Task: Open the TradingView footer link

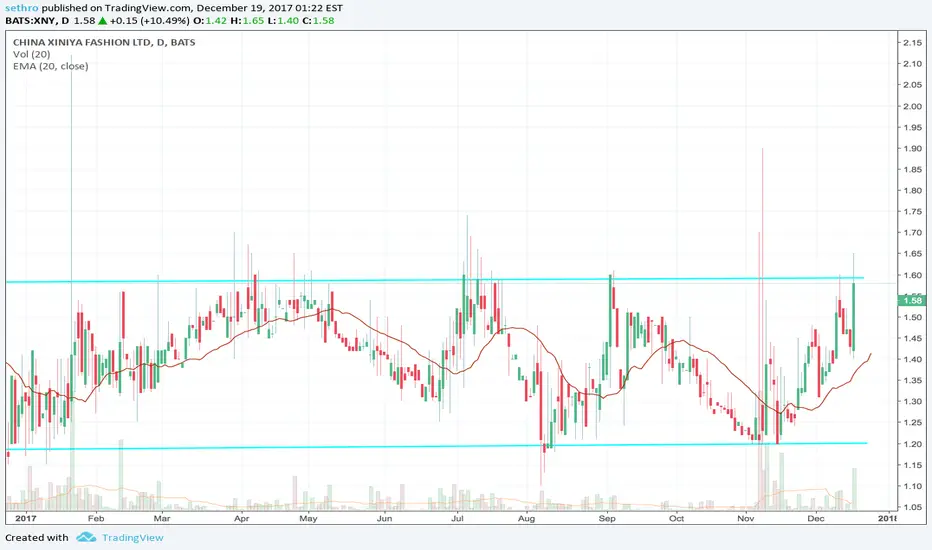Action: (x=133, y=538)
